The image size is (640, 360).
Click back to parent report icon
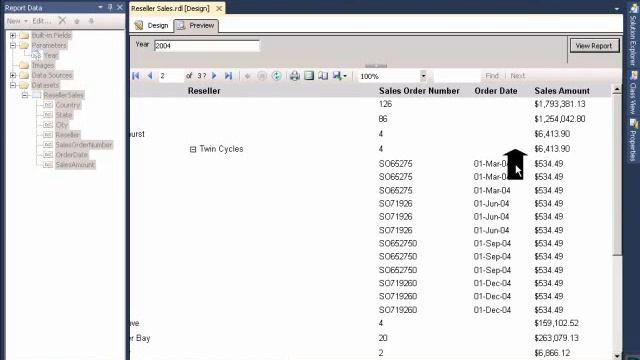(247, 76)
